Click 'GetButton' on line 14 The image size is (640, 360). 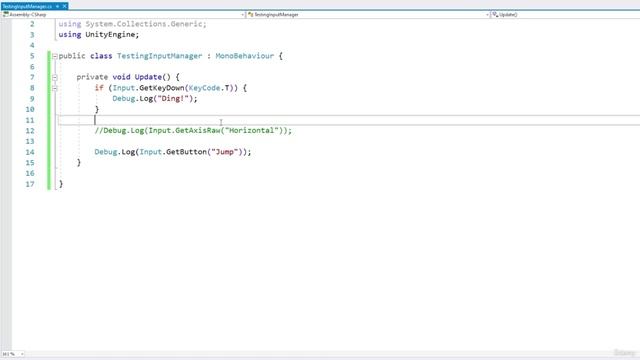[x=186, y=152]
